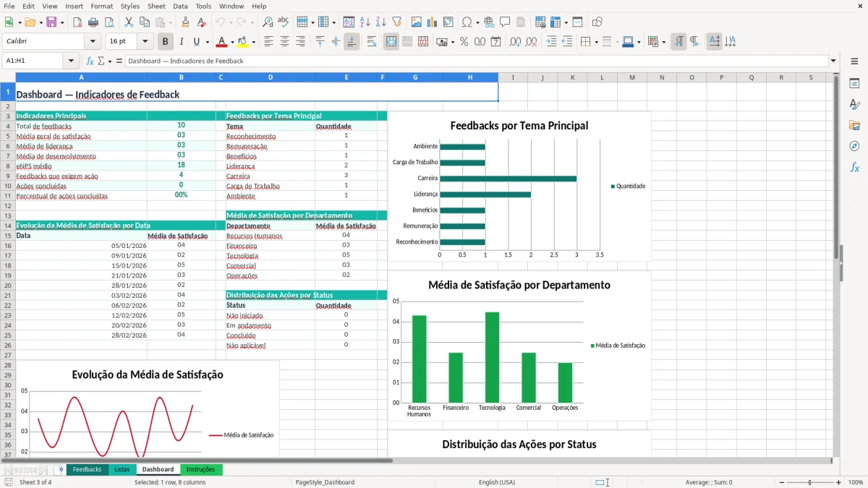
Task: Increase indent in cell
Action: coord(551,42)
